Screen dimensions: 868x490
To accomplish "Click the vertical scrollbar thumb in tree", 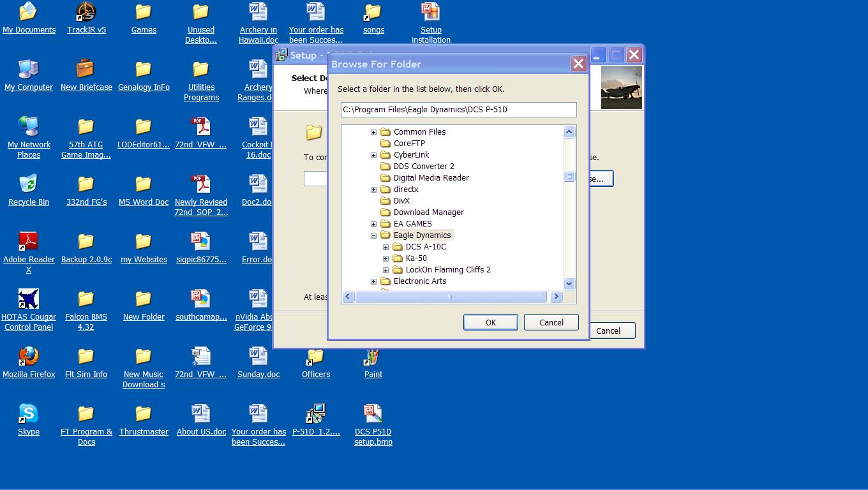I will pos(569,177).
